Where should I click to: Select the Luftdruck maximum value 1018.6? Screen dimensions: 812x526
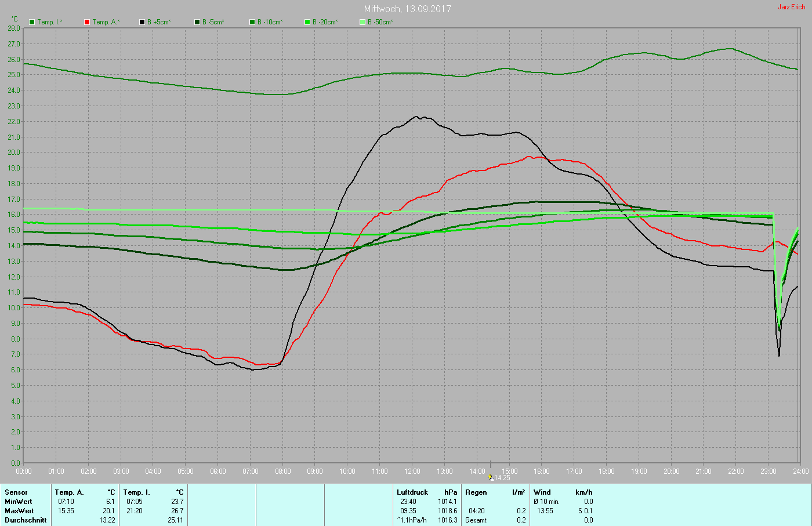click(448, 511)
